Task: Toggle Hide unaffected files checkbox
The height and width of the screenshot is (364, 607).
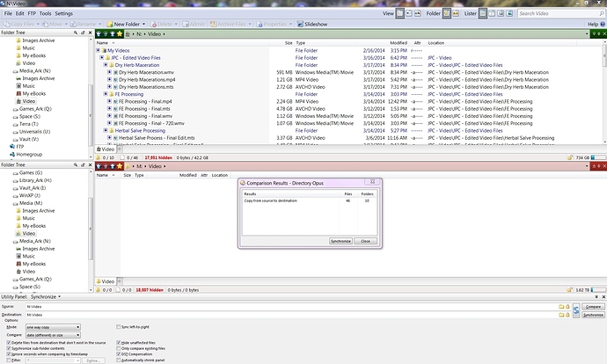Action: 119,343
